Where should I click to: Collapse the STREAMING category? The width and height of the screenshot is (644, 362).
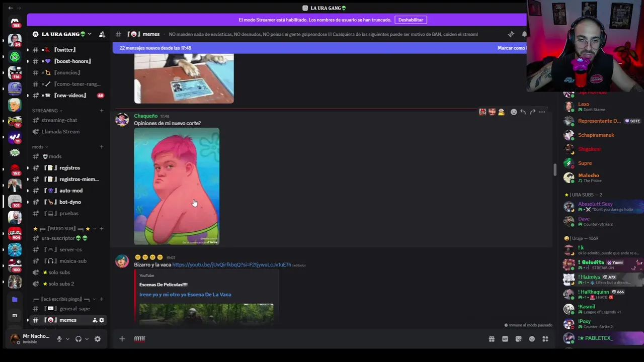click(47, 111)
